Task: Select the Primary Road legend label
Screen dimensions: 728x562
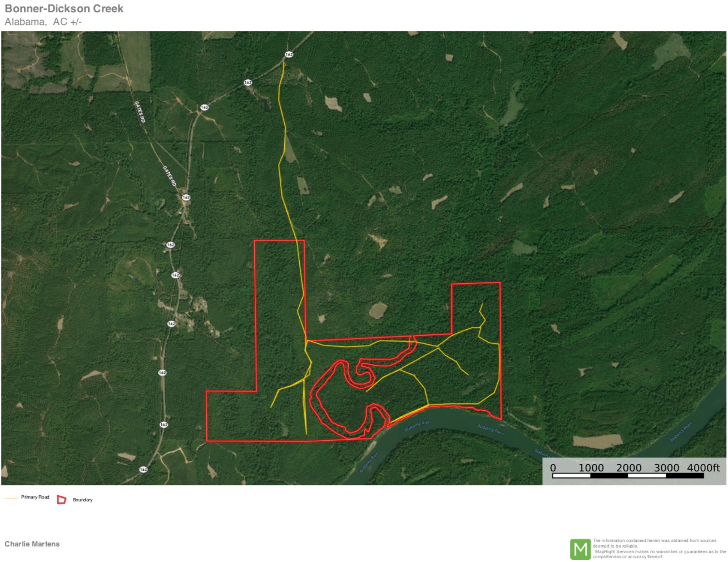Action: [35, 497]
